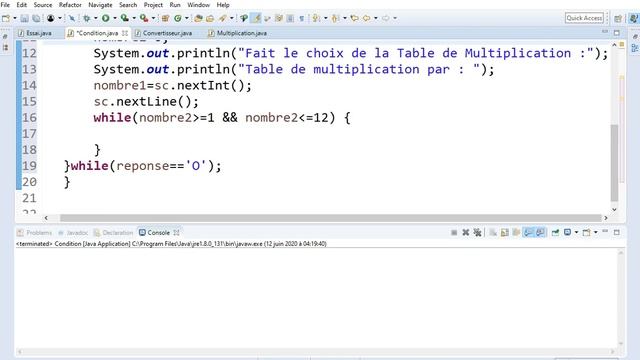Click the Pin Console icon

click(555, 233)
